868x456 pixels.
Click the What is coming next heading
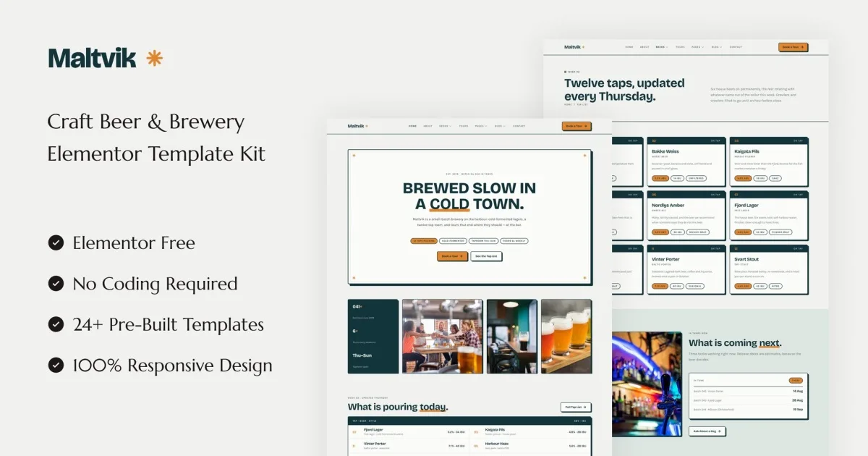click(x=735, y=343)
